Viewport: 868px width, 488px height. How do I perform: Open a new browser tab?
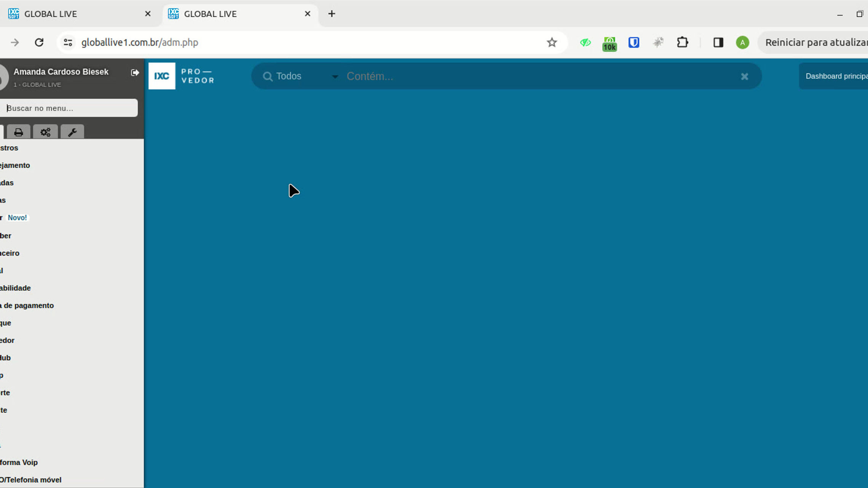pos(332,14)
